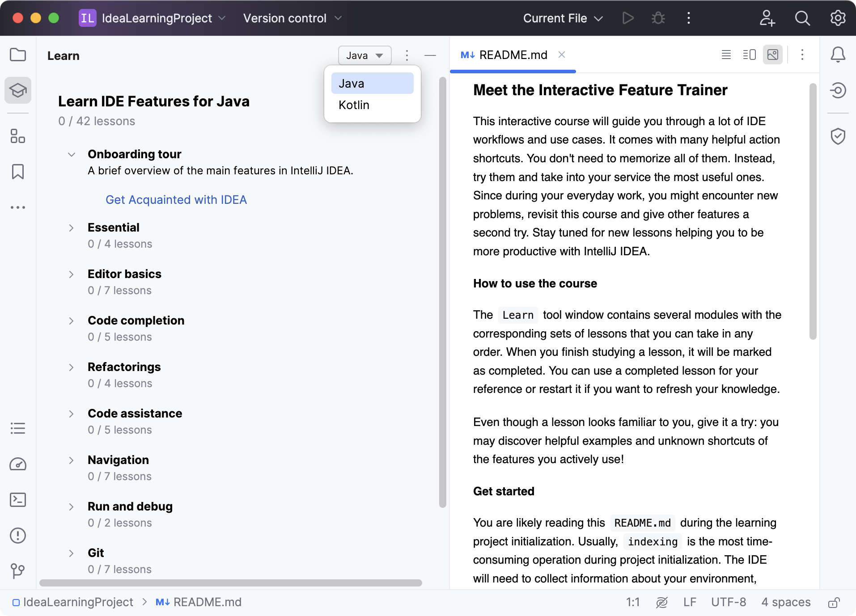Open the Get Acquainted with IDEA lesson

tap(176, 200)
